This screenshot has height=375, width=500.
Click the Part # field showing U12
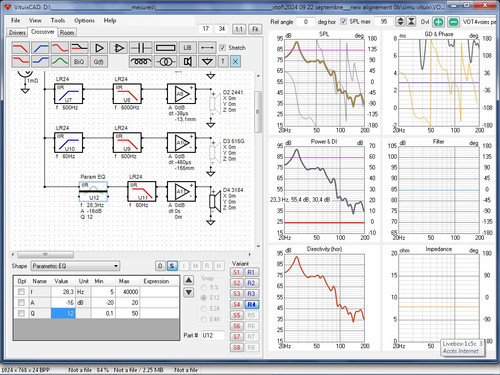212,335
